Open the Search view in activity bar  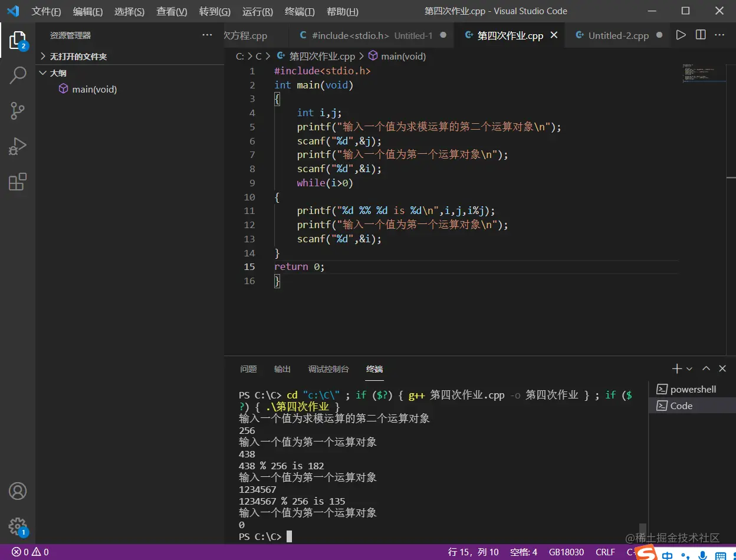18,75
